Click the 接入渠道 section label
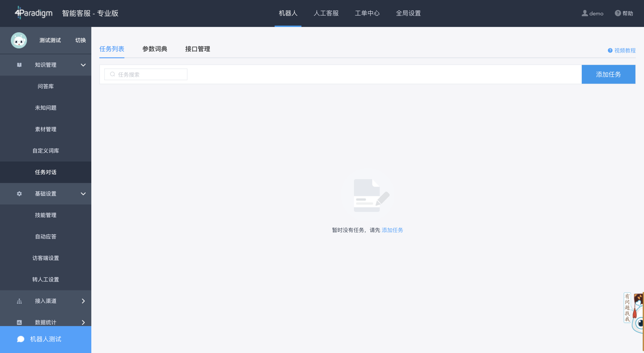The width and height of the screenshot is (644, 353). (x=46, y=301)
